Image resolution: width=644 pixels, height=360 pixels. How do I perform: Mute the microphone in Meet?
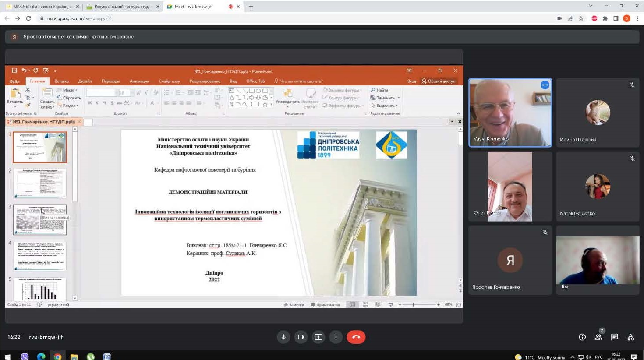pyautogui.click(x=283, y=337)
